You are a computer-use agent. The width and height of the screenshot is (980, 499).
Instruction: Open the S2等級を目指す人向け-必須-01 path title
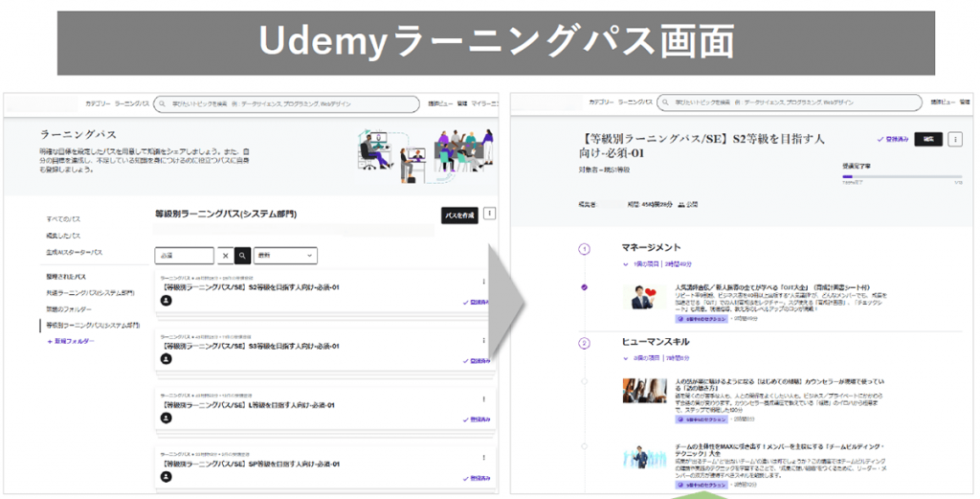(x=250, y=287)
